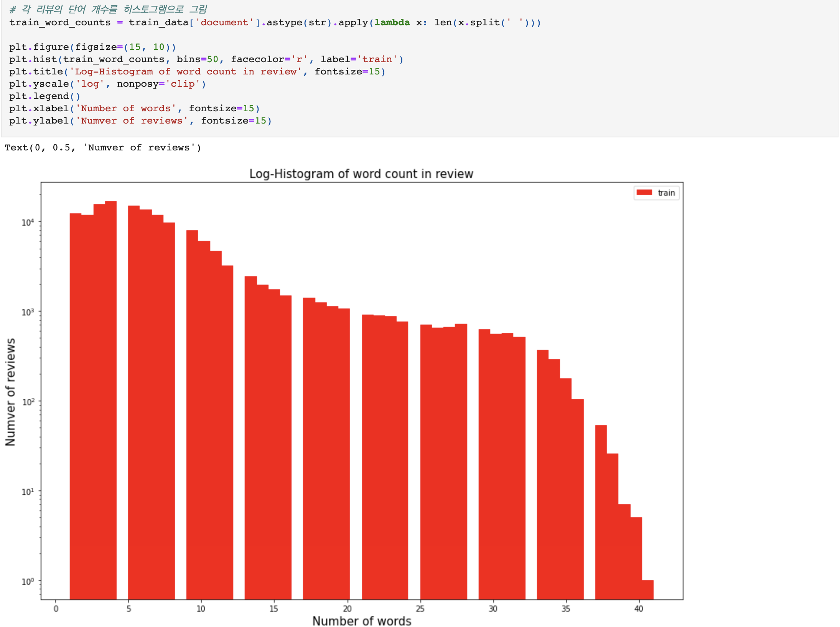Click 'bins=50' in the plt.hist line
The image size is (840, 627).
click(x=197, y=59)
